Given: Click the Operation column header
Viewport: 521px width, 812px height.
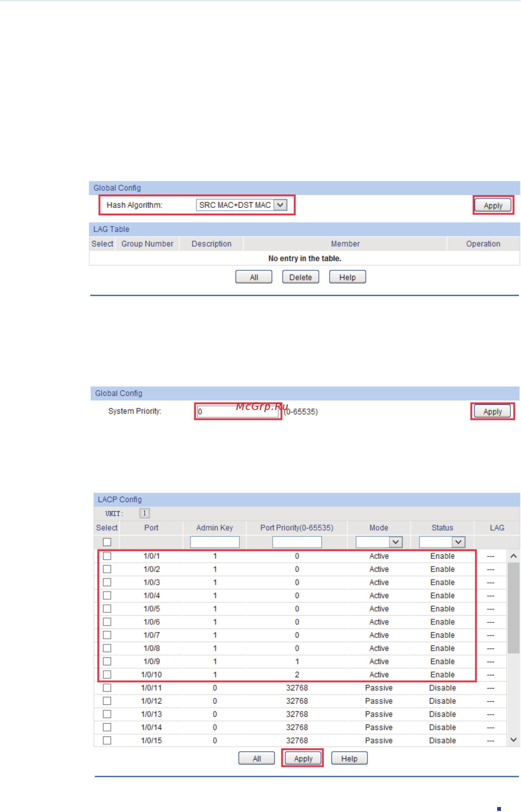Looking at the screenshot, I should 483,244.
